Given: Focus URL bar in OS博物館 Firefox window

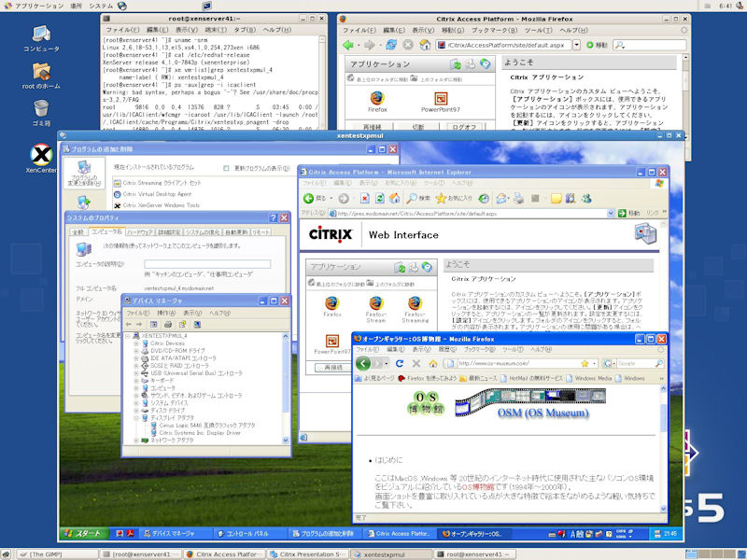Looking at the screenshot, I should pyautogui.click(x=519, y=363).
